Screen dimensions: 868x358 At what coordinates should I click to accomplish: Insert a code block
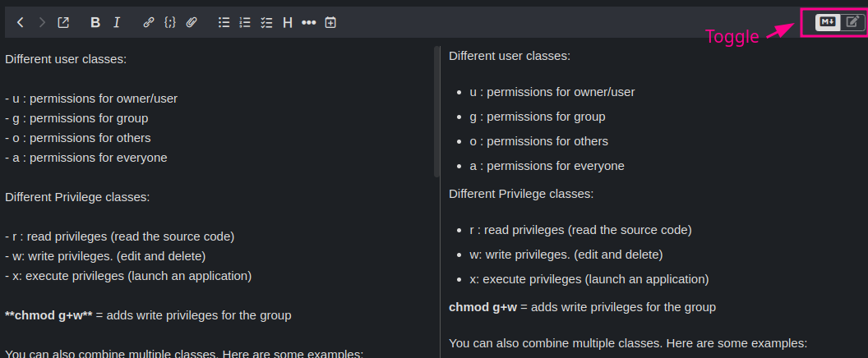click(170, 23)
